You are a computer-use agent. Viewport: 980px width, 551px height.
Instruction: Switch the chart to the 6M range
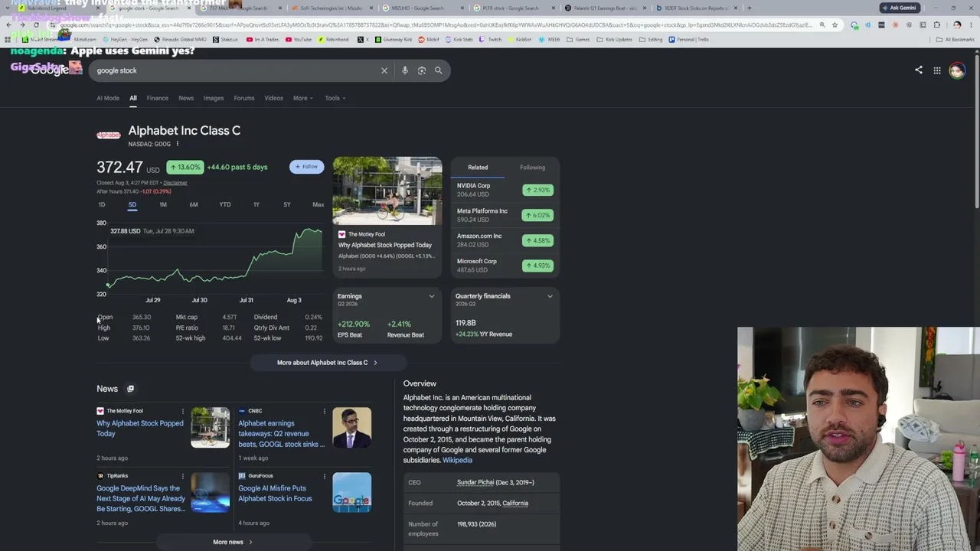(x=194, y=204)
